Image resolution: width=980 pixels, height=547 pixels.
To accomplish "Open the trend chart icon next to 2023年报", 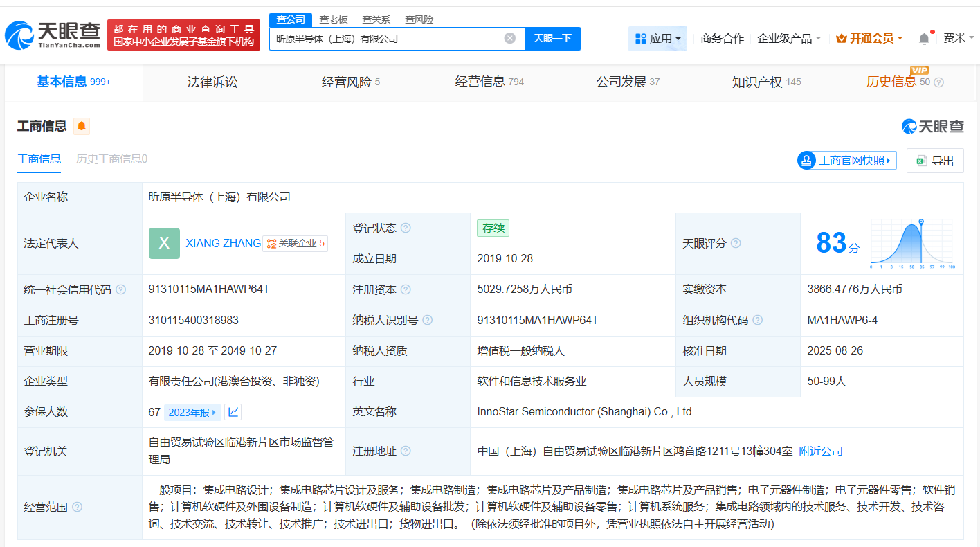I will (233, 412).
